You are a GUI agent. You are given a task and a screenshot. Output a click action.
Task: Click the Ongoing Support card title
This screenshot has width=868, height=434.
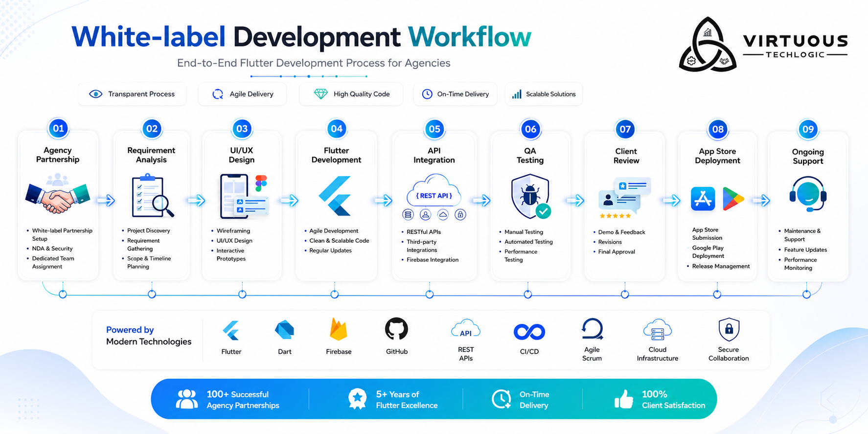pos(808,156)
